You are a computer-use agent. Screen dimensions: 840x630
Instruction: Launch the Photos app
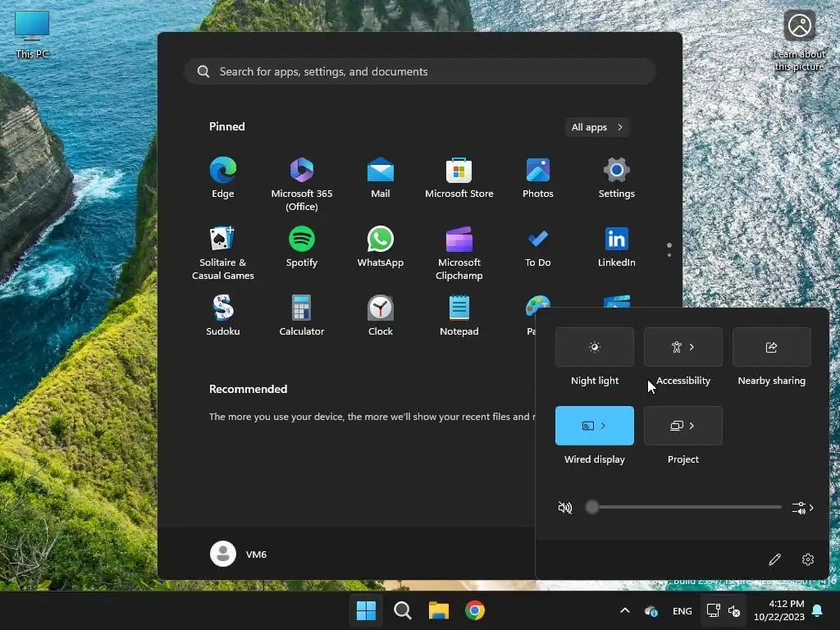[538, 178]
